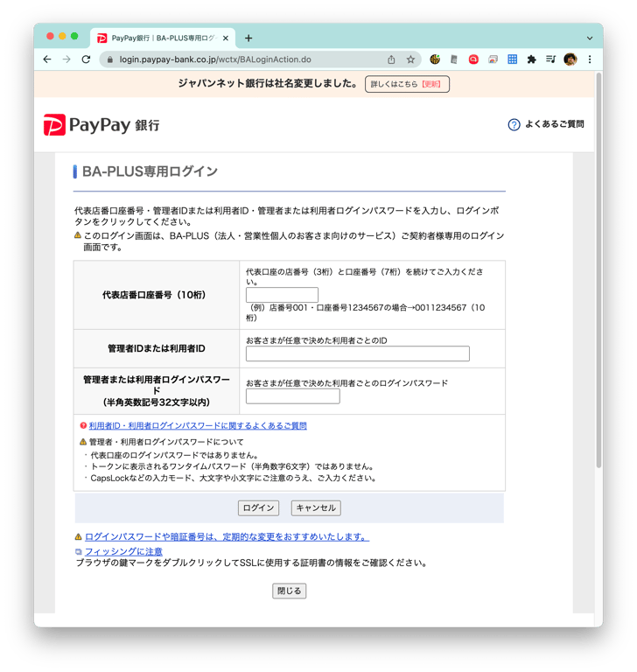
Task: Click the question mark help icon
Action: (x=514, y=124)
